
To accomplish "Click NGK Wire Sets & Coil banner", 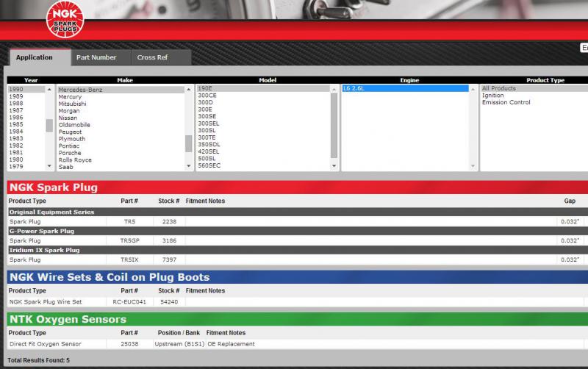I will pos(298,277).
